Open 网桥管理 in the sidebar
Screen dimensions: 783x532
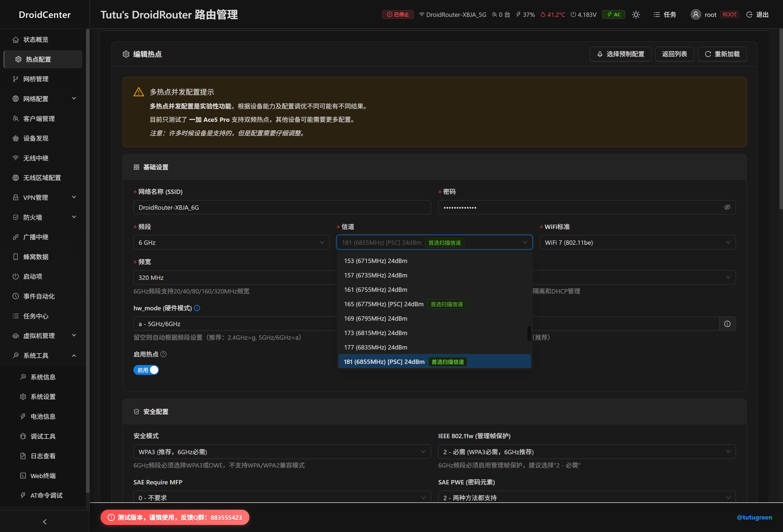(36, 79)
